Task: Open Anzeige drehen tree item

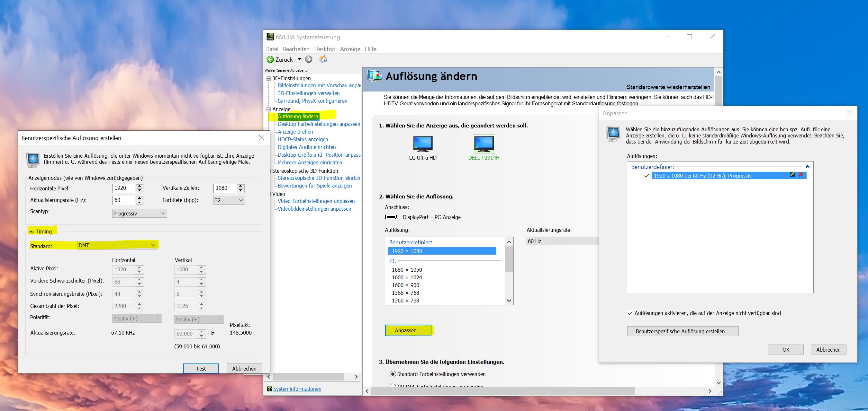Action: [x=295, y=132]
